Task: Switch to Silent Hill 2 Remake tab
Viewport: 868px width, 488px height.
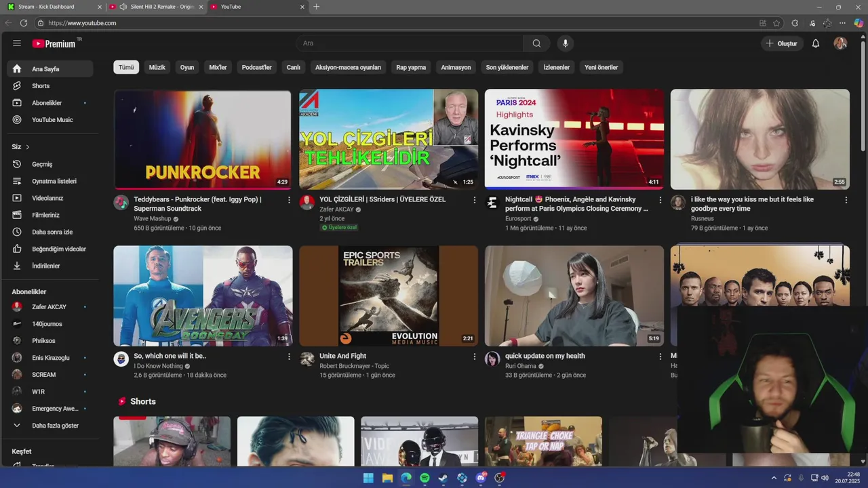Action: (x=156, y=7)
